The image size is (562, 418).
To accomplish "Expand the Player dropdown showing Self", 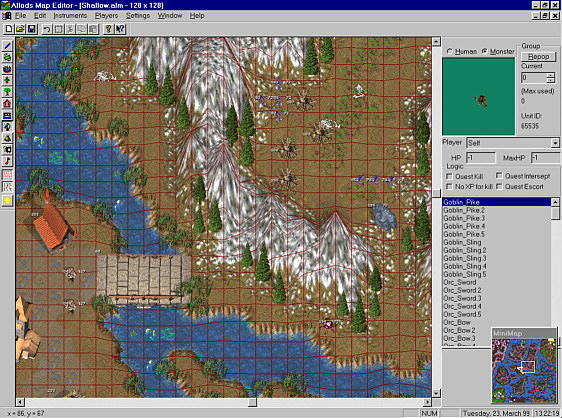I will pyautogui.click(x=555, y=143).
